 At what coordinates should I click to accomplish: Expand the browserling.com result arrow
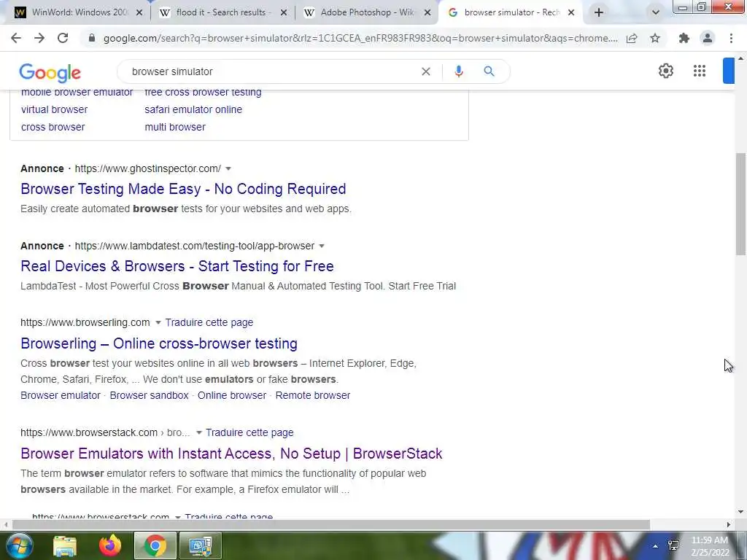coord(158,323)
